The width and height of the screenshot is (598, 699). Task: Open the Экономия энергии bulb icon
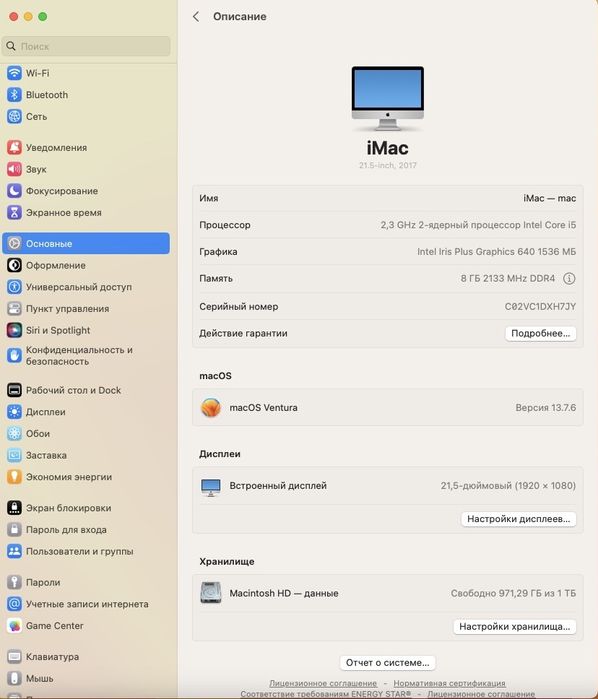(14, 477)
